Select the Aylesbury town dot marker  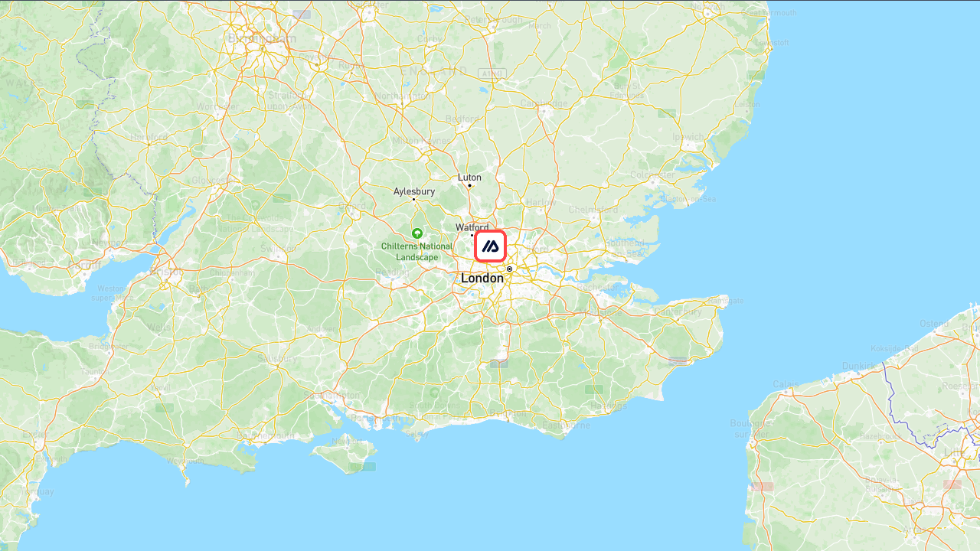(413, 199)
